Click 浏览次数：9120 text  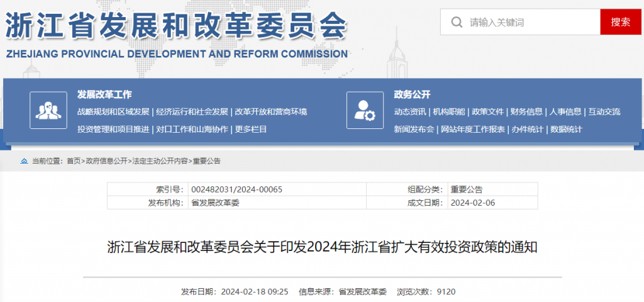426,292
